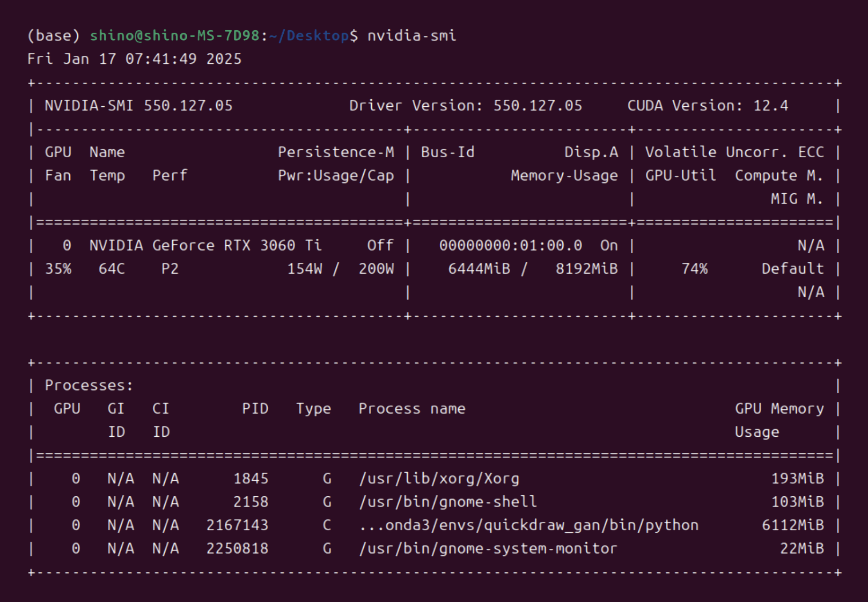Click PID '2250818' in process table
The width and height of the screenshot is (868, 602).
pyautogui.click(x=237, y=548)
